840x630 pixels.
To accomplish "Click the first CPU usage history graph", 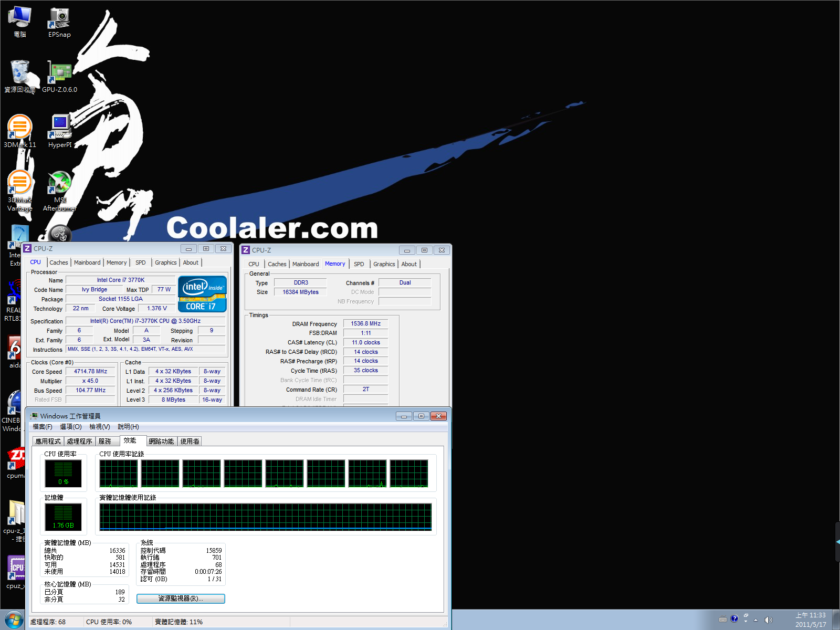I will 119,474.
